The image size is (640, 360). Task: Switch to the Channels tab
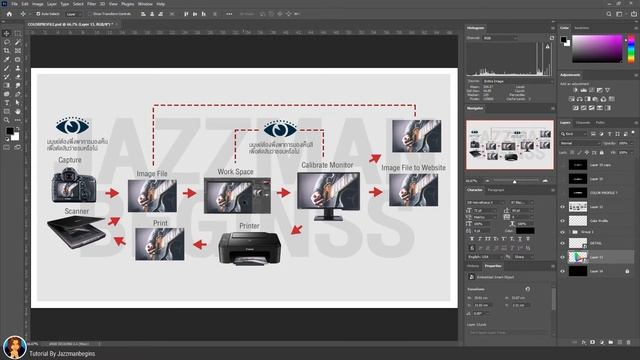583,122
